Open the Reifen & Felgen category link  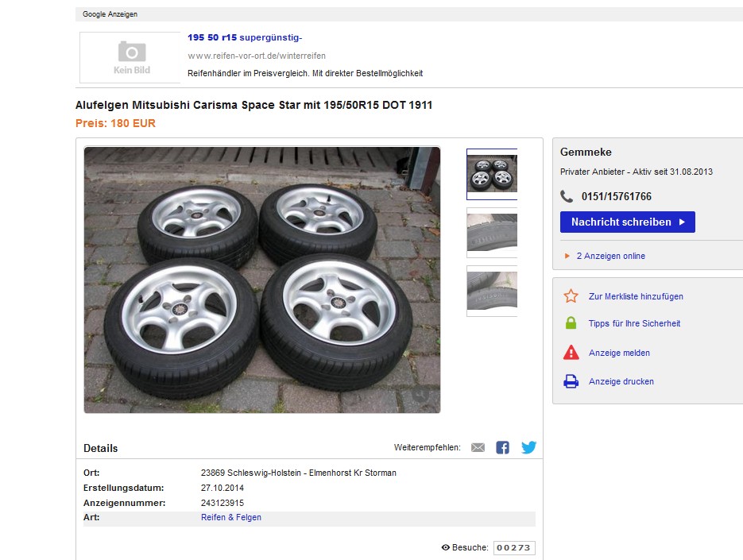pos(230,517)
